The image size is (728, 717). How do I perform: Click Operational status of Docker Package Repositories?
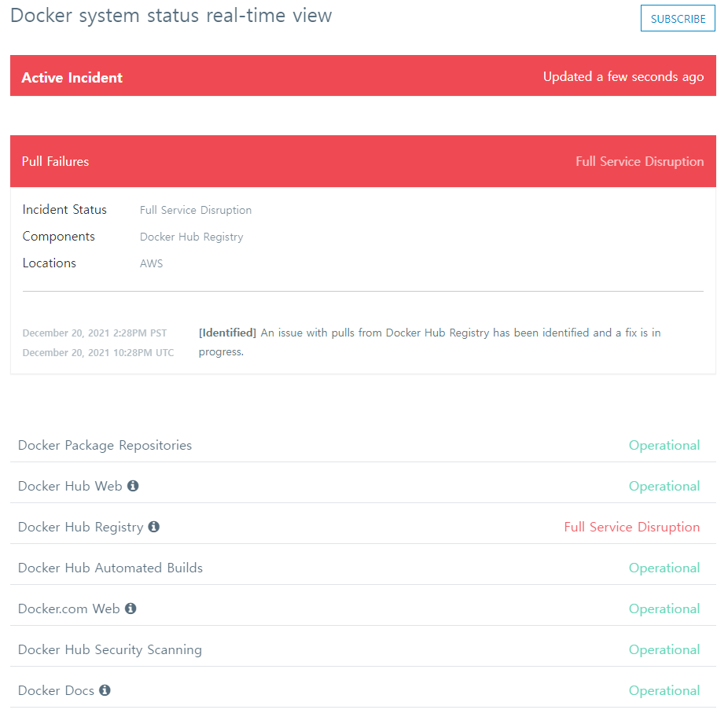(x=664, y=445)
